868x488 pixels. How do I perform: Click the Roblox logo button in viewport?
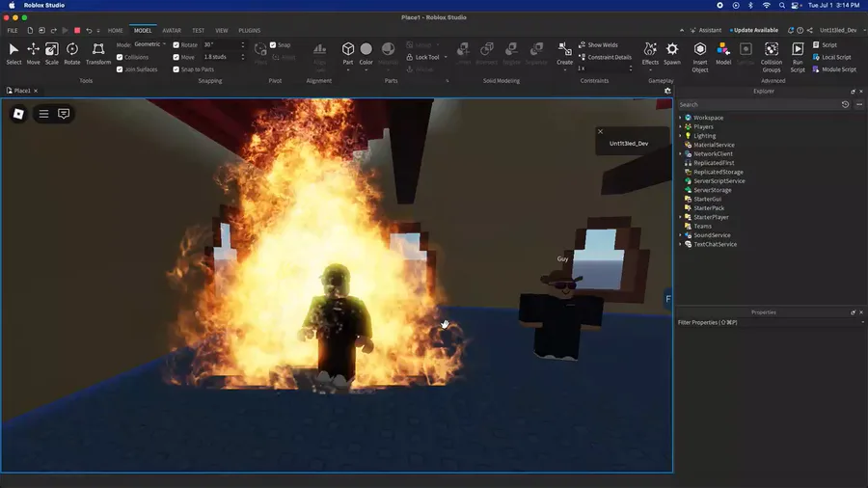click(18, 114)
